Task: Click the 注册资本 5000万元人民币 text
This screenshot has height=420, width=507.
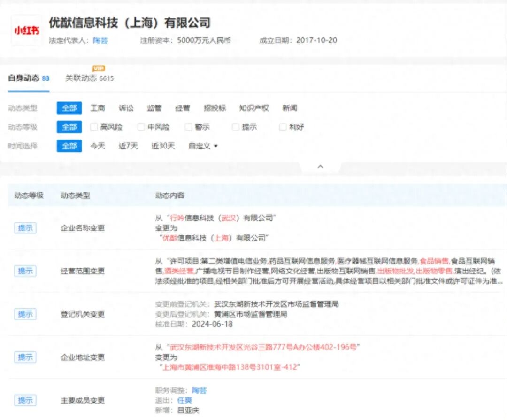Action: pos(185,40)
